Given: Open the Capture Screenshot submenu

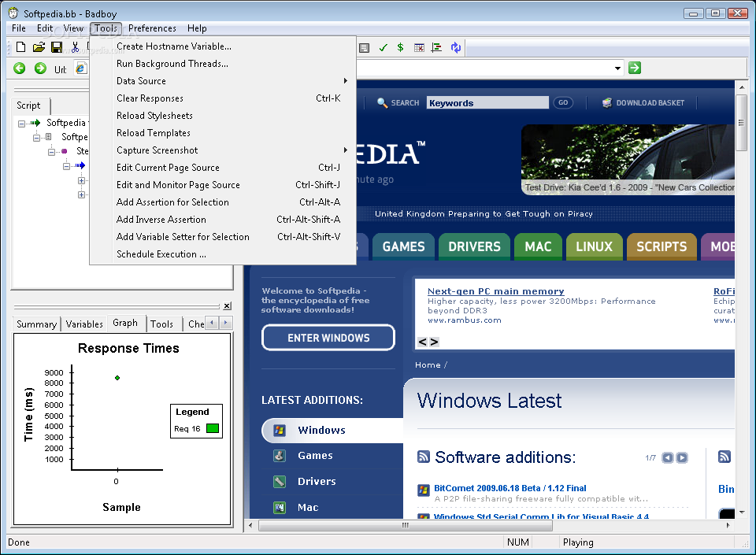Looking at the screenshot, I should [x=223, y=150].
